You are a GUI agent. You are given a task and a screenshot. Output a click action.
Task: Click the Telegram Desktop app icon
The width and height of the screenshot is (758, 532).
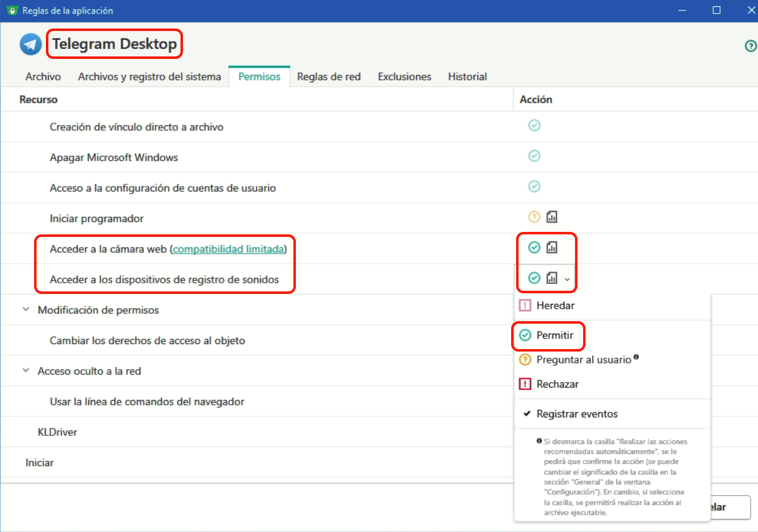pos(30,45)
